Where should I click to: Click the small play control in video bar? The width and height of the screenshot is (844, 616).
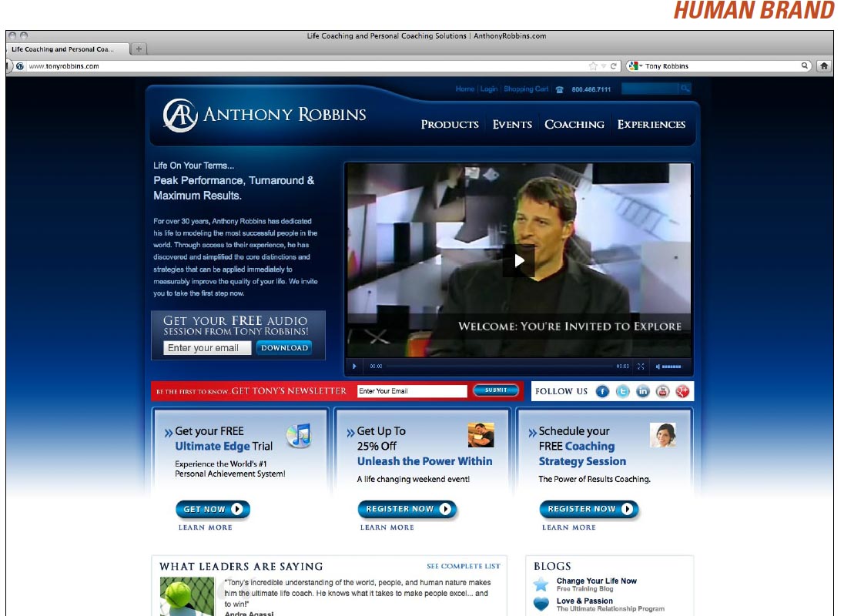[x=354, y=367]
